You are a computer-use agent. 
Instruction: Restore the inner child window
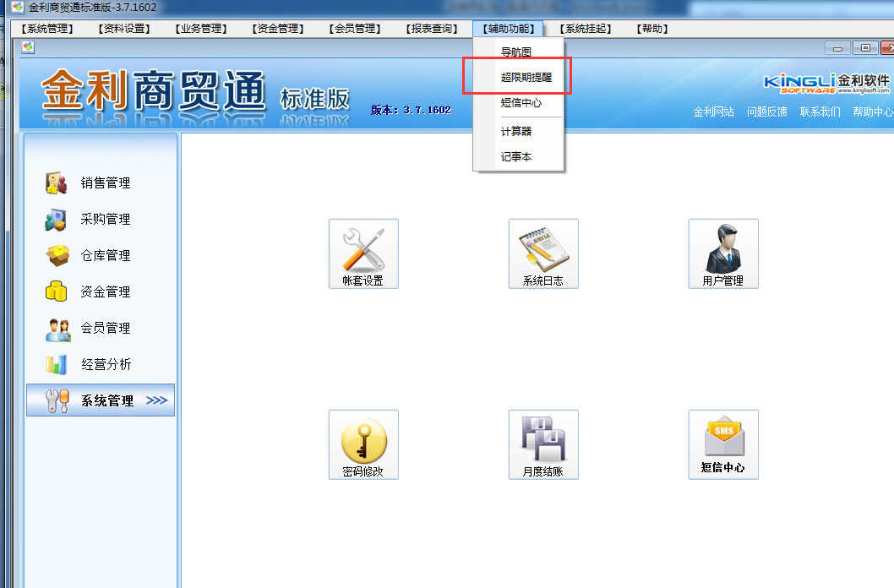865,48
